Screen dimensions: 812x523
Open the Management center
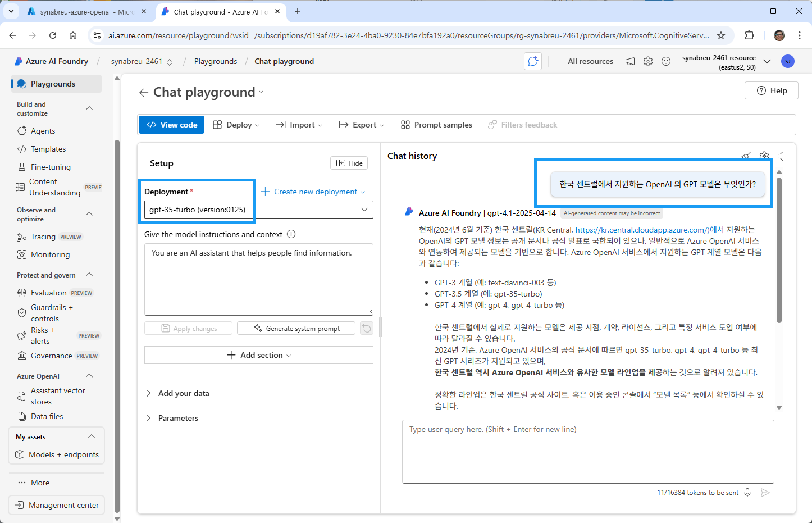pyautogui.click(x=57, y=505)
